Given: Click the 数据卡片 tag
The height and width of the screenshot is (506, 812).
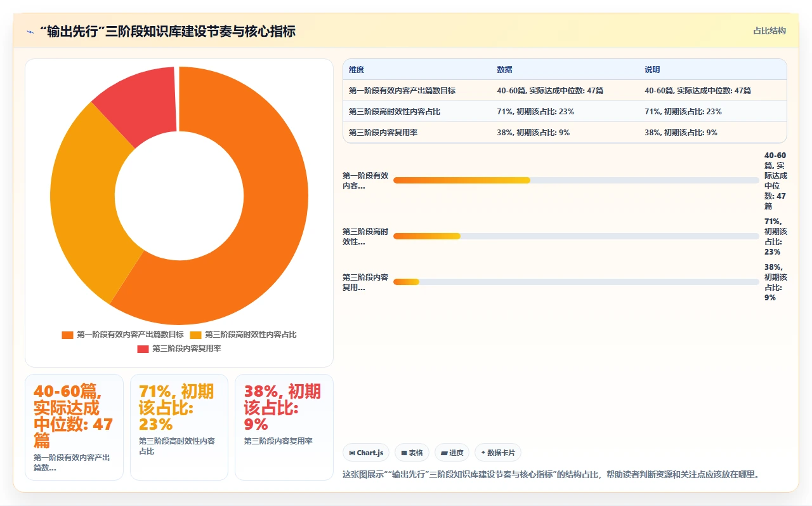Looking at the screenshot, I should [x=498, y=453].
